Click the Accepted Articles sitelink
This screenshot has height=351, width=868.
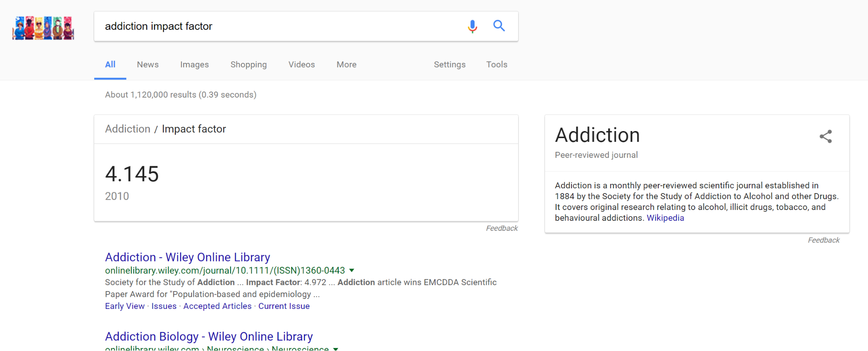217,306
